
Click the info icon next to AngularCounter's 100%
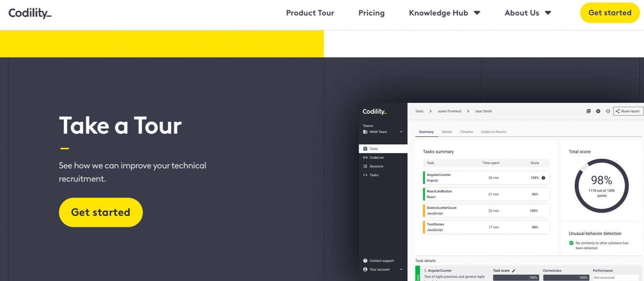544,178
